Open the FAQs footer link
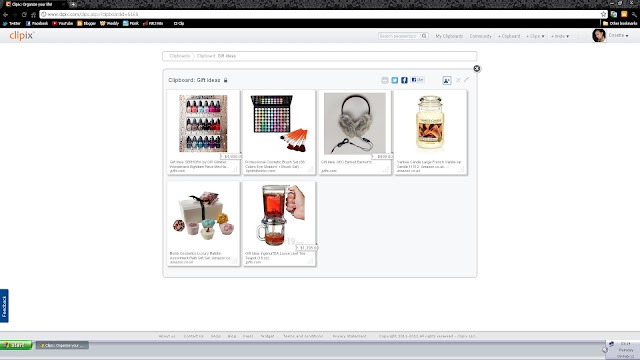Image resolution: width=640 pixels, height=360 pixels. click(x=216, y=336)
